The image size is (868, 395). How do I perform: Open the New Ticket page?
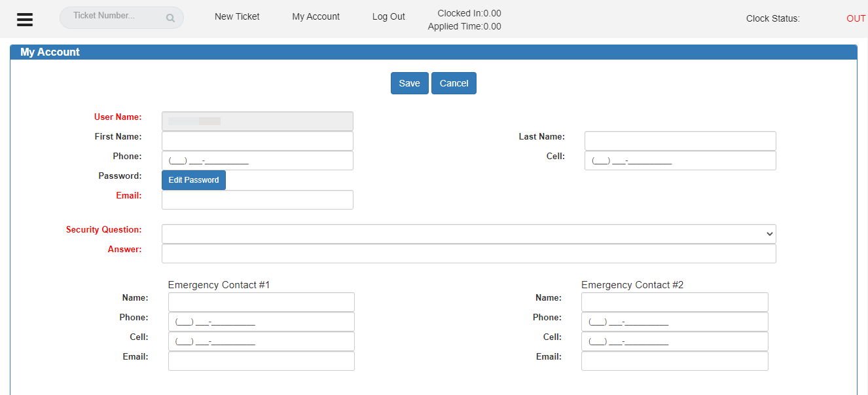(237, 17)
